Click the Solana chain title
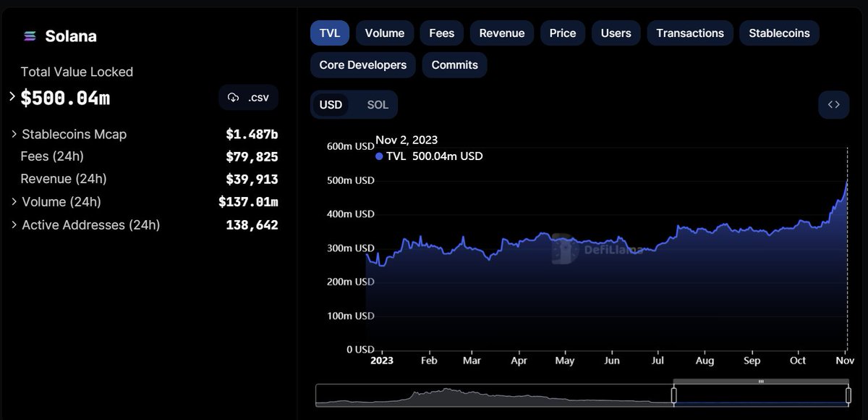 (71, 36)
